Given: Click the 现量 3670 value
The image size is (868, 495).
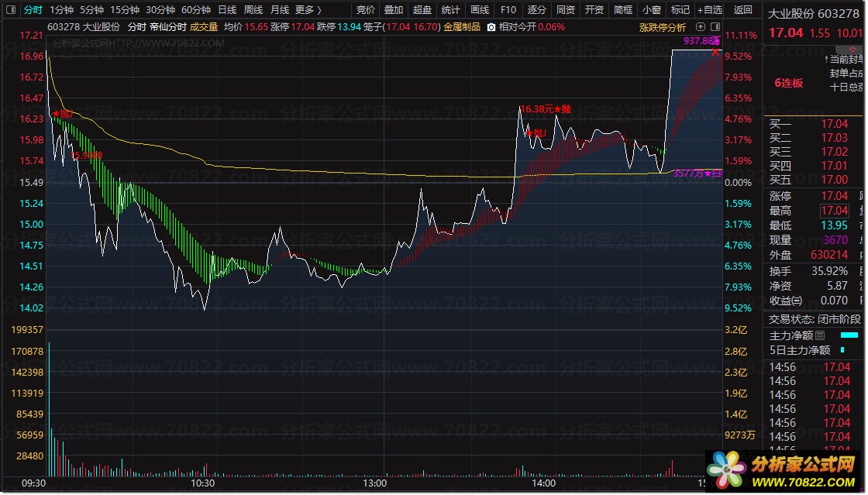Looking at the screenshot, I should 835,240.
